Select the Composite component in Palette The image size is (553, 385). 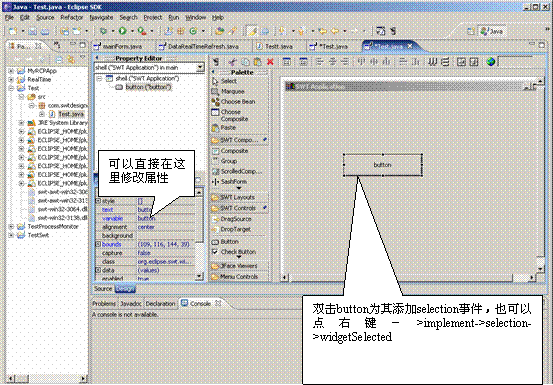pyautogui.click(x=230, y=151)
